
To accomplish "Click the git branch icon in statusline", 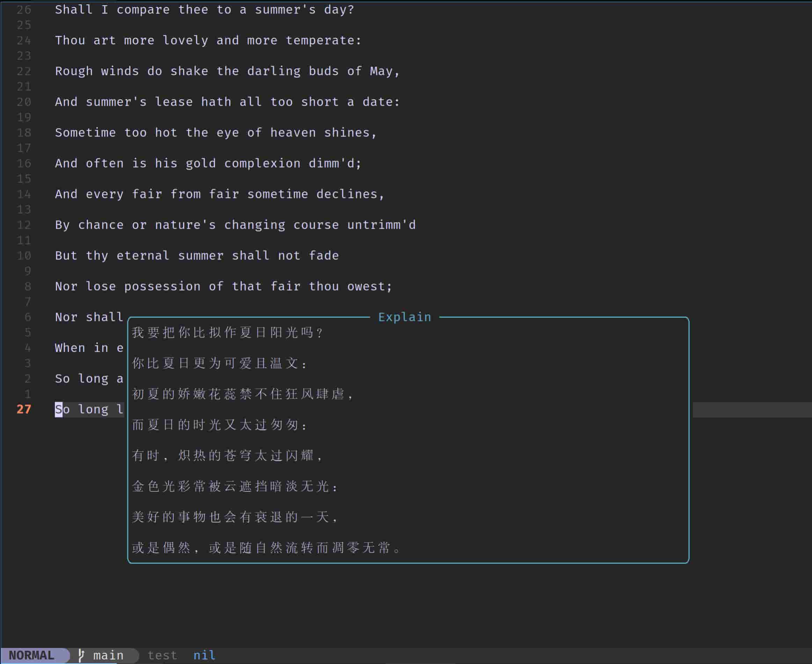I will [81, 655].
